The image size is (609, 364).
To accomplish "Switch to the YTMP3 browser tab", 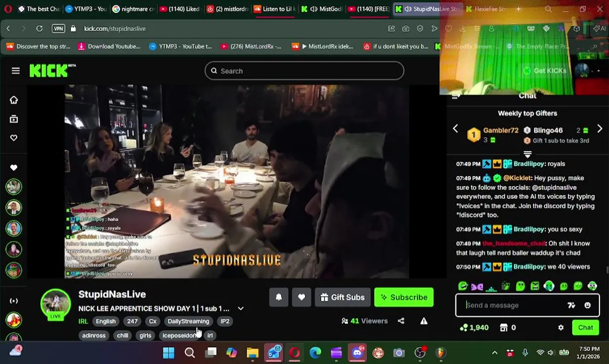I will click(86, 9).
